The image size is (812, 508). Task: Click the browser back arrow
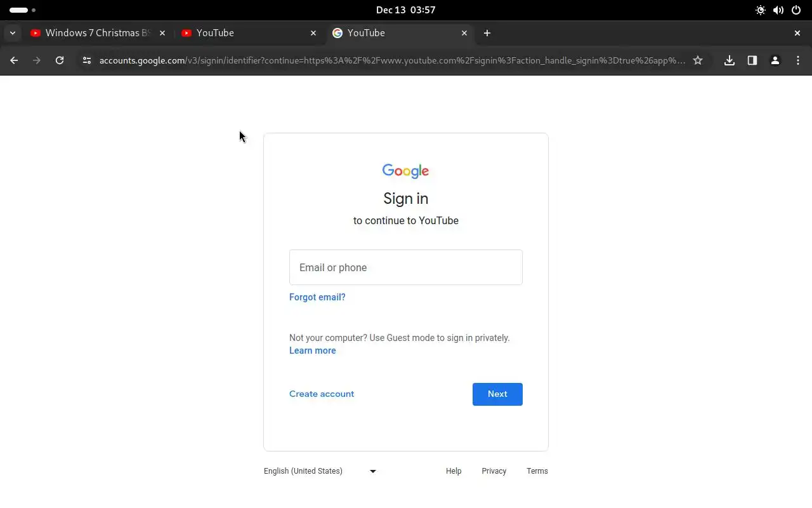click(14, 60)
